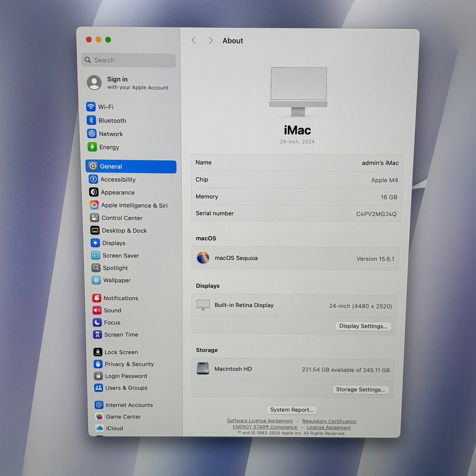Viewport: 476px width, 476px height.
Task: Click the forward navigation chevron
Action: (x=210, y=40)
